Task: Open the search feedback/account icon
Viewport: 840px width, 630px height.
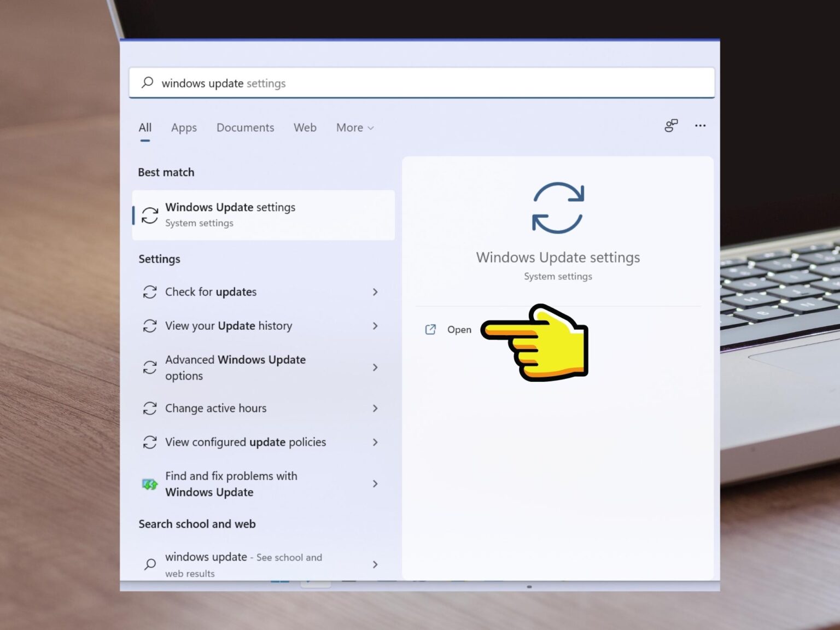Action: point(671,126)
